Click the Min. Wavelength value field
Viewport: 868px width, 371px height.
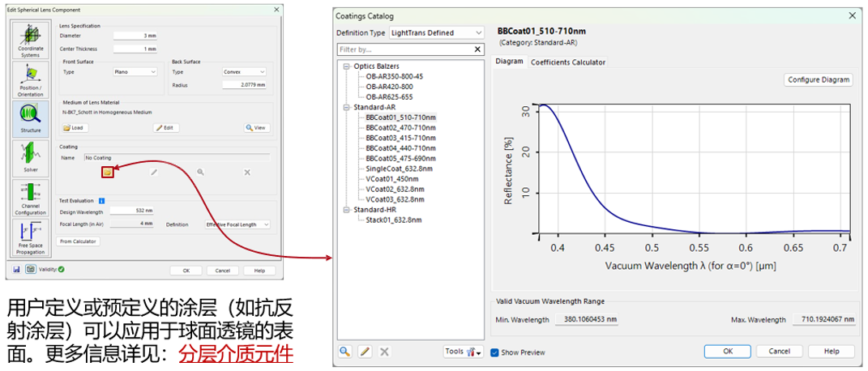tap(586, 319)
